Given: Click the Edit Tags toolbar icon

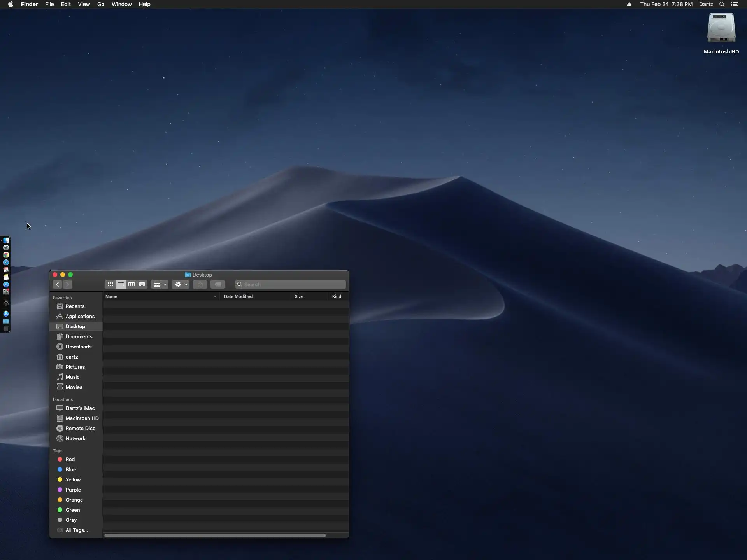Looking at the screenshot, I should 218,284.
